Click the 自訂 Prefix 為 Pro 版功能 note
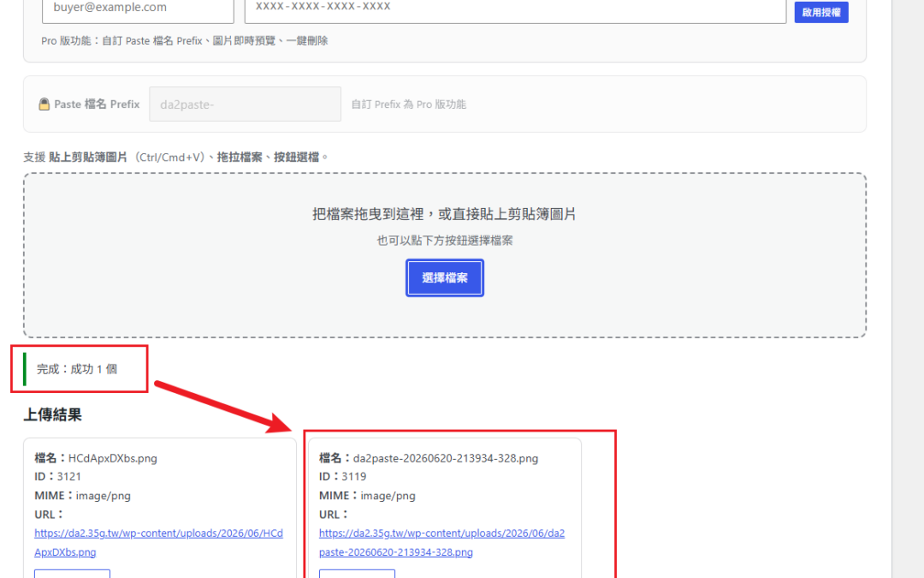 pos(408,104)
